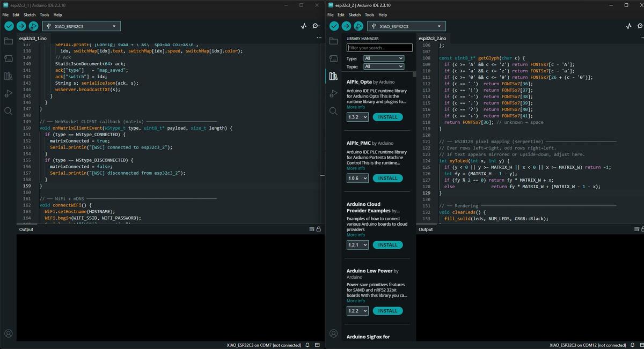Click Library Manager list scrollbar

tap(414, 75)
